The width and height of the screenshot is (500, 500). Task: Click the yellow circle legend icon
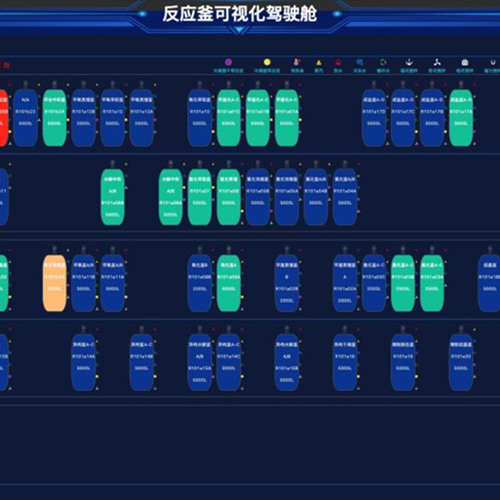coord(267,62)
